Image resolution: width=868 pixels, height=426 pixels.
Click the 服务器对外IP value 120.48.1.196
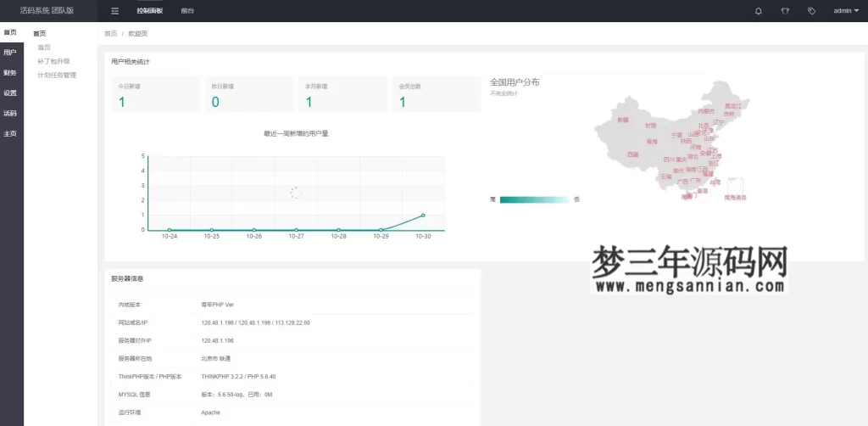[x=218, y=340]
